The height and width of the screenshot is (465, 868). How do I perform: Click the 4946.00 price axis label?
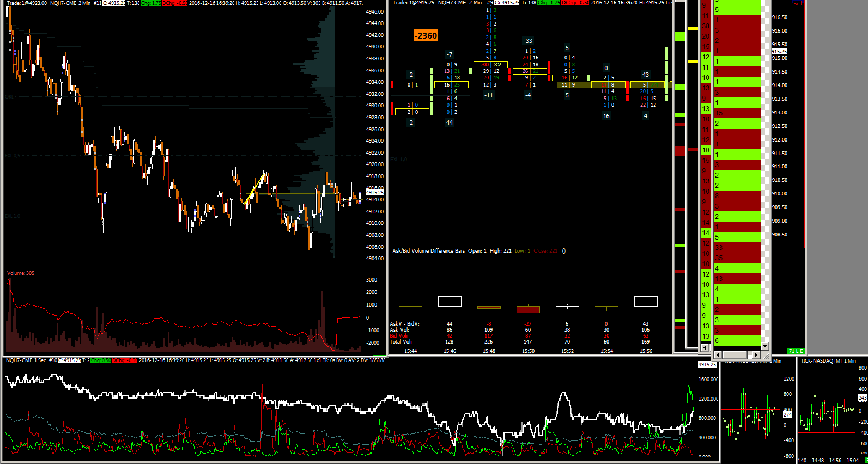click(375, 11)
